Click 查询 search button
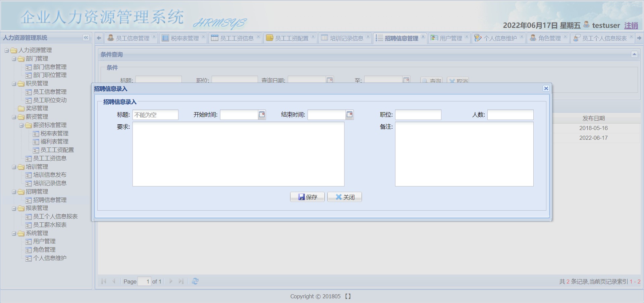The image size is (644, 303). pos(431,81)
